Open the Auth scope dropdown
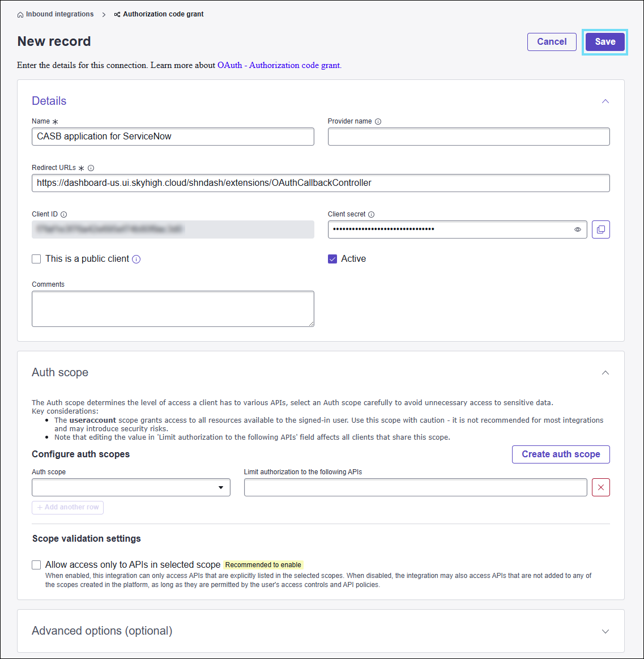Screen dimensions: 644x659 (x=131, y=487)
